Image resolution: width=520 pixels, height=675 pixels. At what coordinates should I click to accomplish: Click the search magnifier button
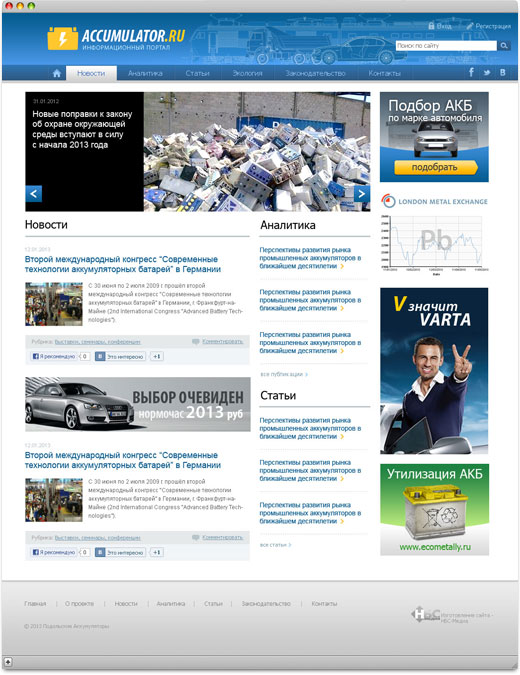[x=504, y=46]
